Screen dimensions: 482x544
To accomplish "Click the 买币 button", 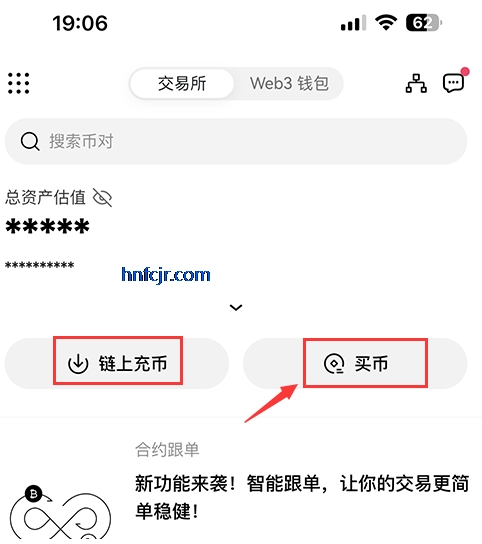I will (x=355, y=363).
